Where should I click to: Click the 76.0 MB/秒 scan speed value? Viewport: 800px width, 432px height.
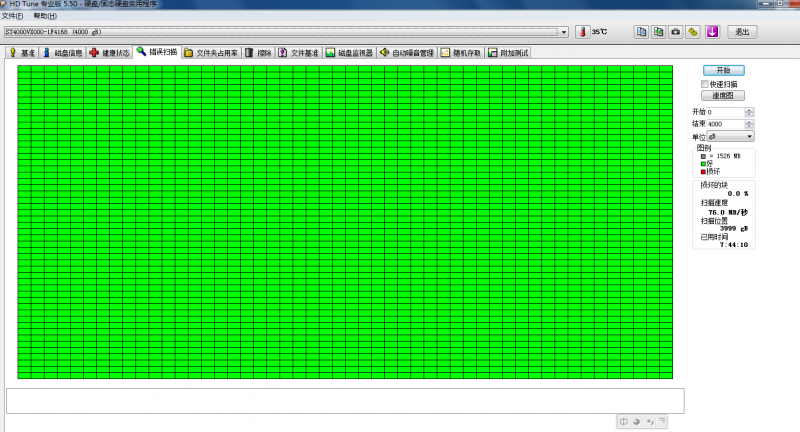click(728, 212)
